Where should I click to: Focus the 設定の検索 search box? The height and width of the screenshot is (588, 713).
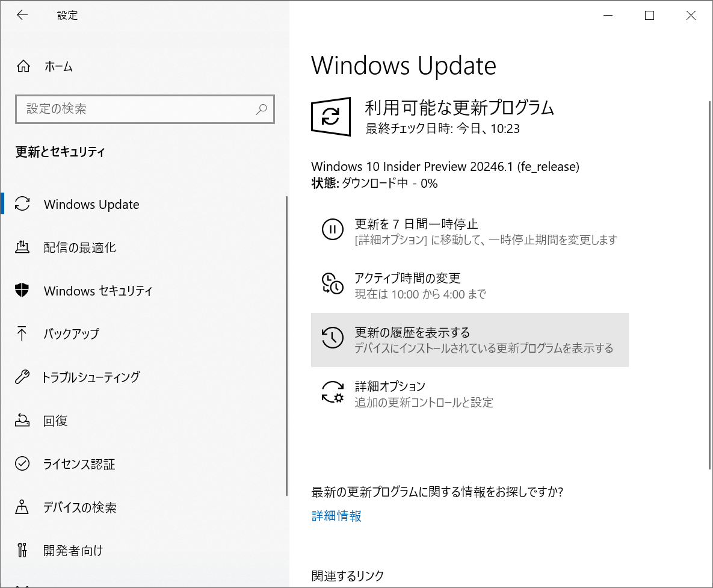coord(144,109)
